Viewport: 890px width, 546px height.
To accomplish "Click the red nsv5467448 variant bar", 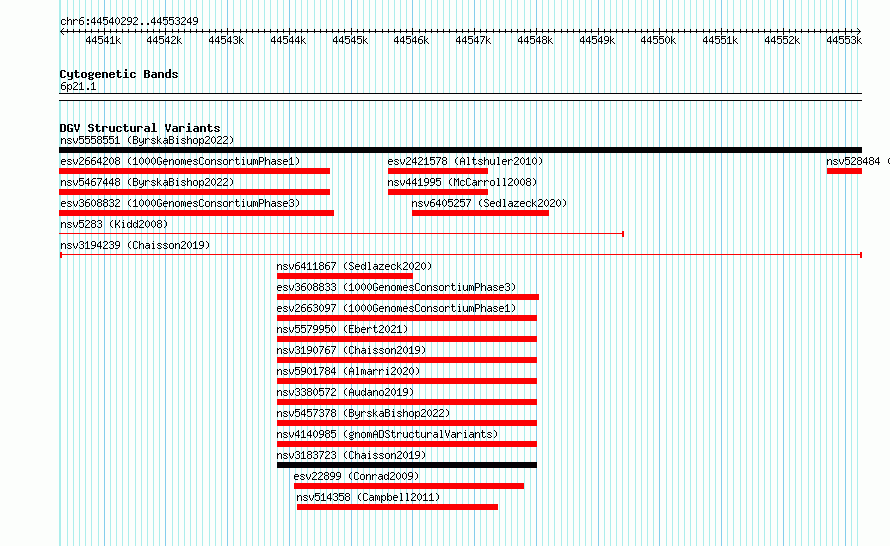I will click(x=195, y=192).
